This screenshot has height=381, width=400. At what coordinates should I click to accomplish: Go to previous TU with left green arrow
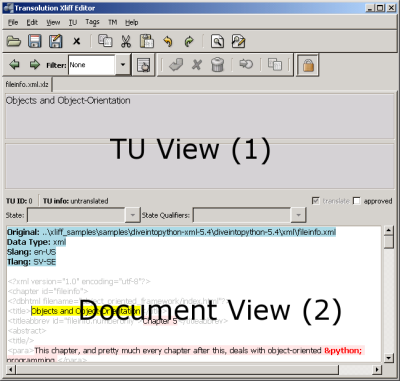point(14,64)
